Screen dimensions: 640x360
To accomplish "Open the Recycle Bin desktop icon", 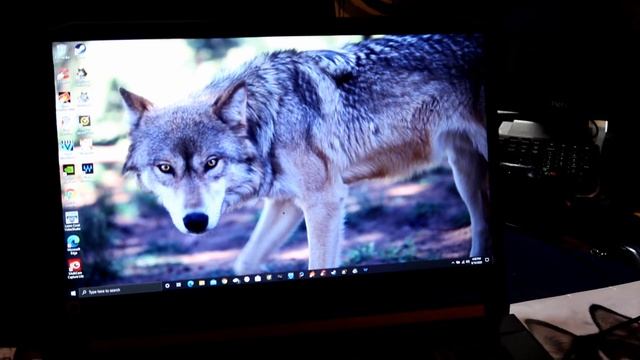I will [x=62, y=52].
